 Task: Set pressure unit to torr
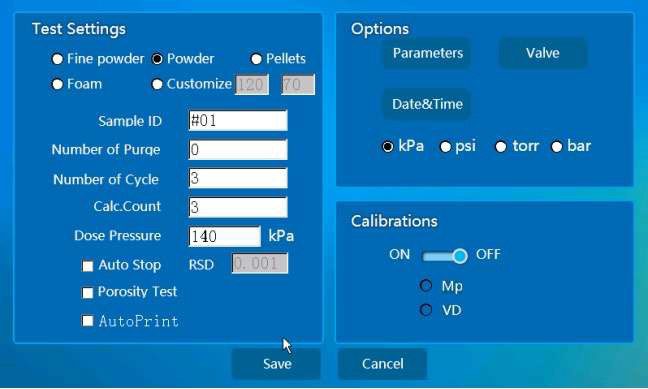point(501,147)
